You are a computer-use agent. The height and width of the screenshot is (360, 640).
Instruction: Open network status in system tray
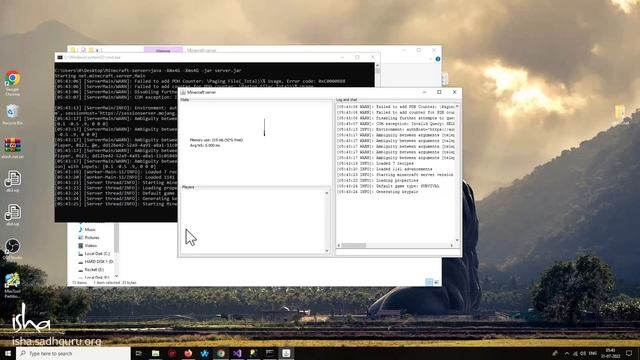[x=576, y=353]
